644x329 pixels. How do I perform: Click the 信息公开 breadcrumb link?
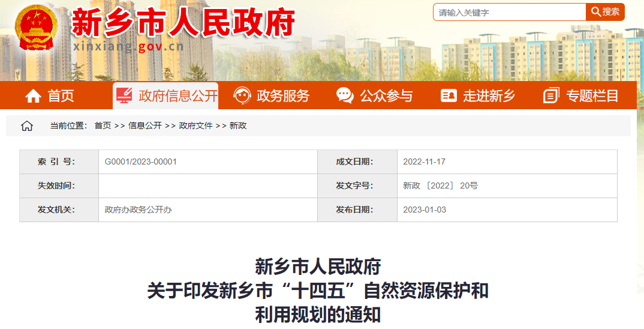145,125
